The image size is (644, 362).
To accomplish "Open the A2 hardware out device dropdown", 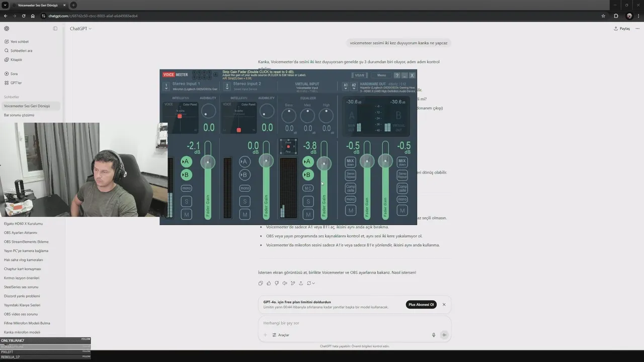I will click(x=354, y=86).
